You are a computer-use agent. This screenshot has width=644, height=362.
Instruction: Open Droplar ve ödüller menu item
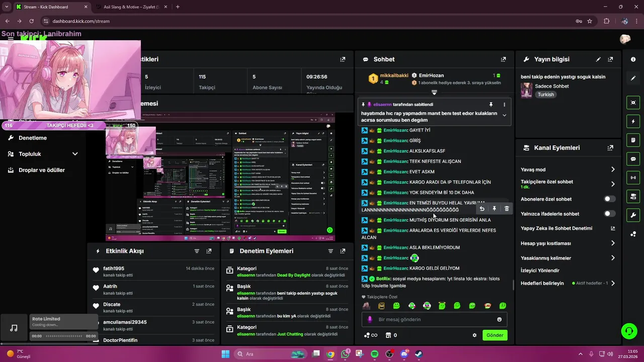42,170
